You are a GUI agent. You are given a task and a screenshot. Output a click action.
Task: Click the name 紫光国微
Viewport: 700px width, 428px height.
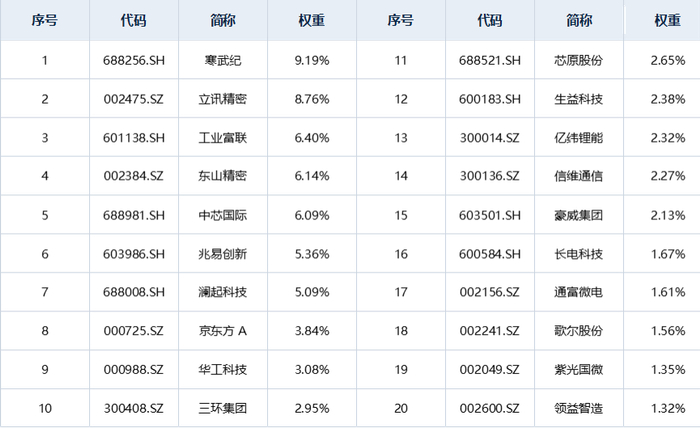[x=579, y=370]
